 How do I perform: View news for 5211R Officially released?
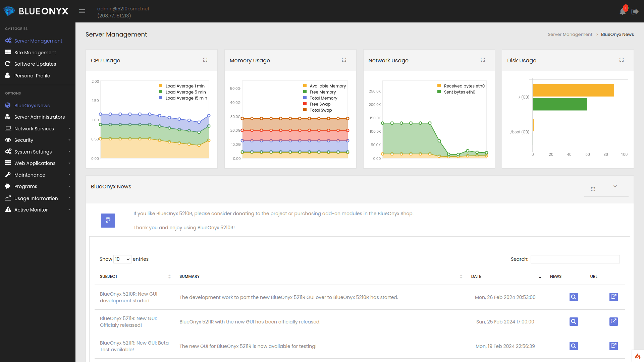[x=574, y=321]
